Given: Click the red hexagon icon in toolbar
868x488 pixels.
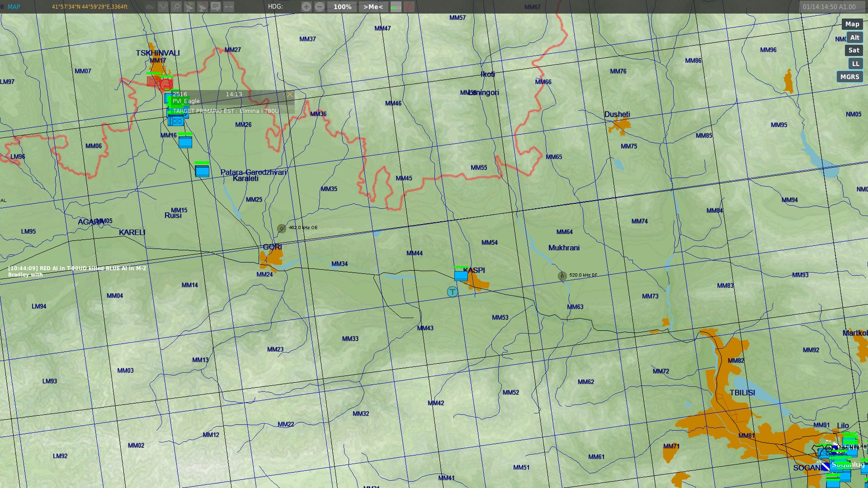Looking at the screenshot, I should (x=409, y=7).
